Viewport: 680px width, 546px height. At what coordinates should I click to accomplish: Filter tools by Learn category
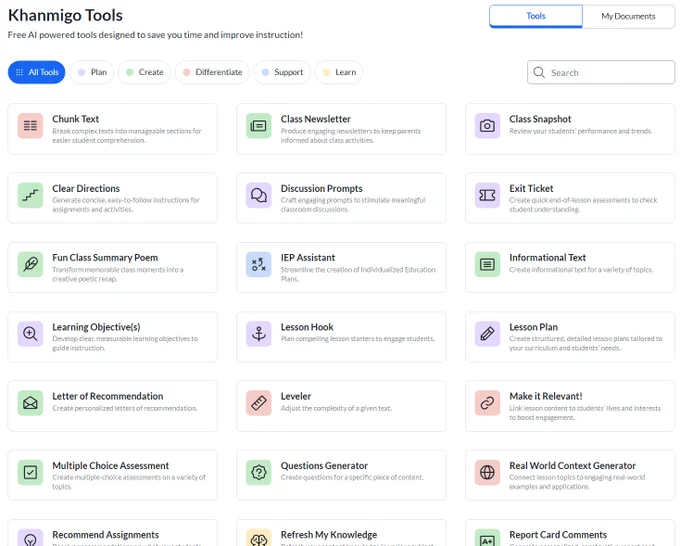tap(339, 72)
